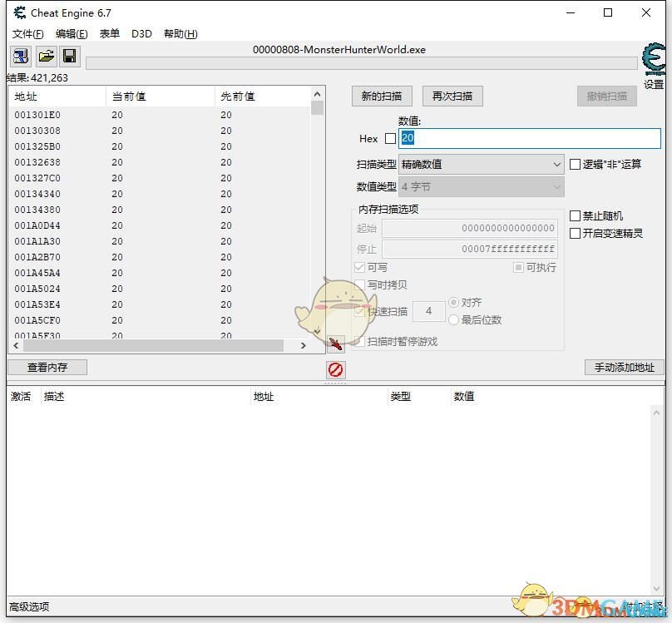Select result address 001A5CF0
The image size is (672, 623).
[37, 321]
